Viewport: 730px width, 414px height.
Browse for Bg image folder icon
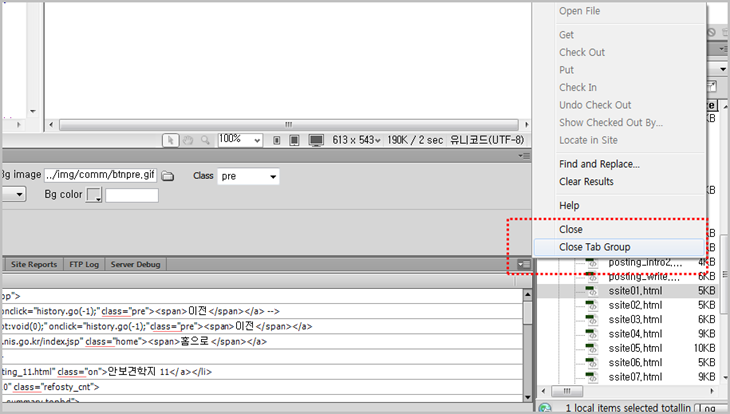[168, 176]
